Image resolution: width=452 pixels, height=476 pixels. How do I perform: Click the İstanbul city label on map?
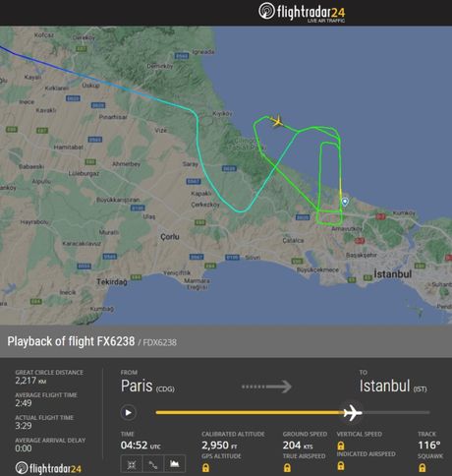point(393,273)
